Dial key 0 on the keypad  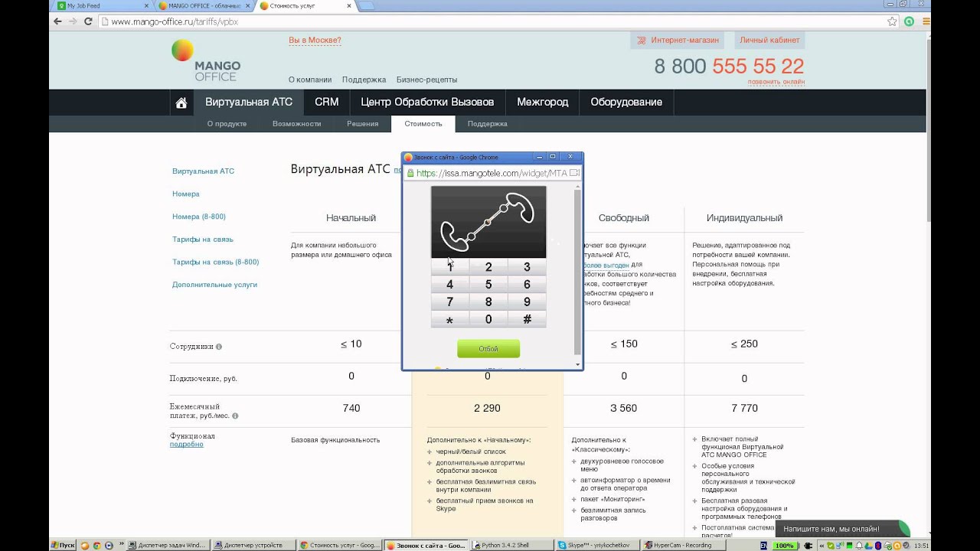(x=488, y=320)
